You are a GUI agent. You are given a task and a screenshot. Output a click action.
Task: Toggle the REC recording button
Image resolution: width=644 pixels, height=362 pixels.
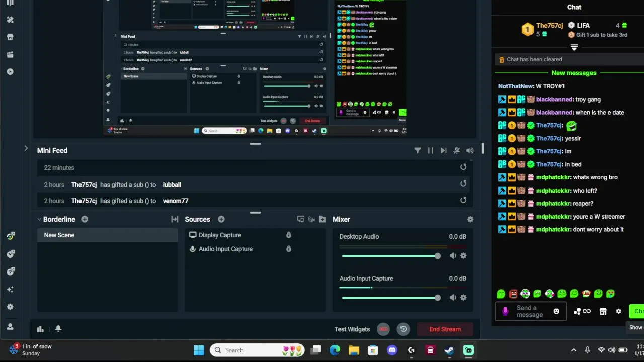384,329
